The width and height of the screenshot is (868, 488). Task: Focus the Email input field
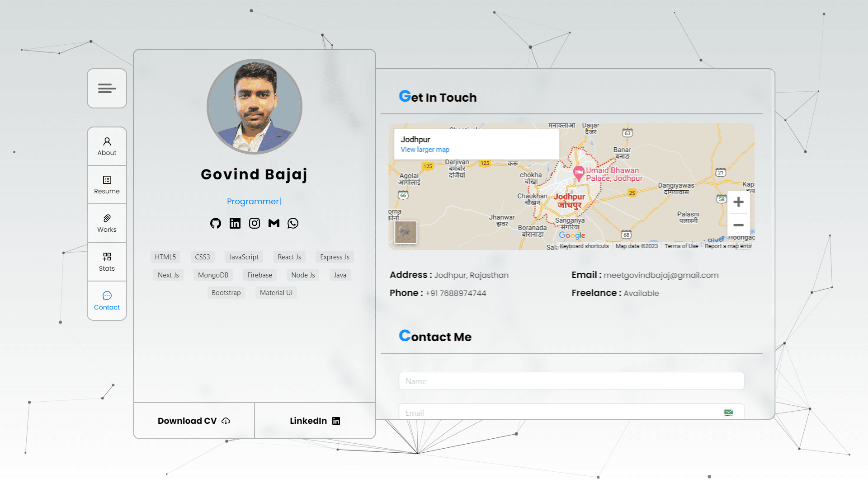click(571, 412)
